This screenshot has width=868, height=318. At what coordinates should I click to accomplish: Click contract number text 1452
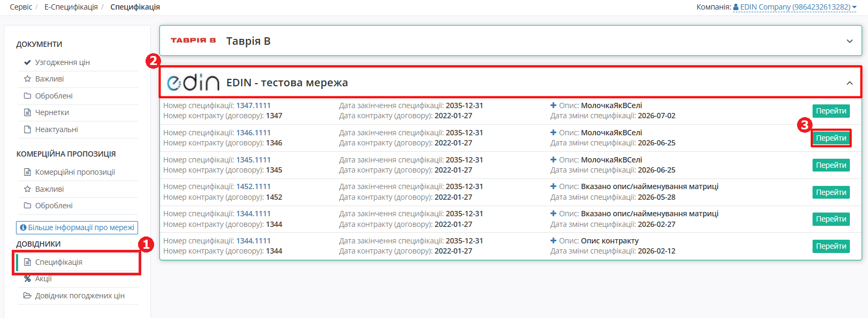274,197
